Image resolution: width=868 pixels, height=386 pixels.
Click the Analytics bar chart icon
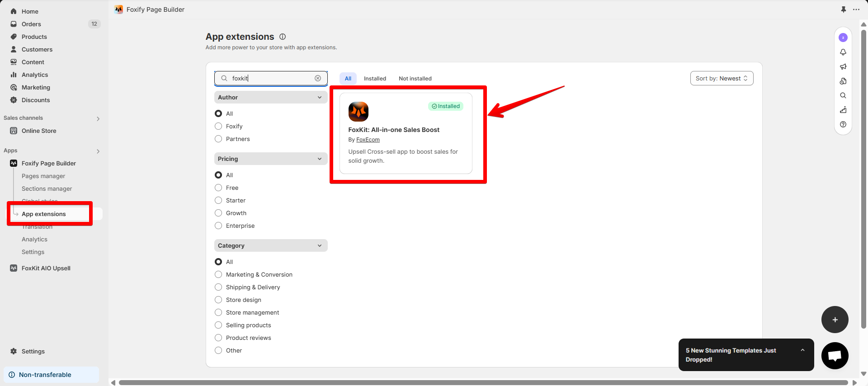(14, 75)
